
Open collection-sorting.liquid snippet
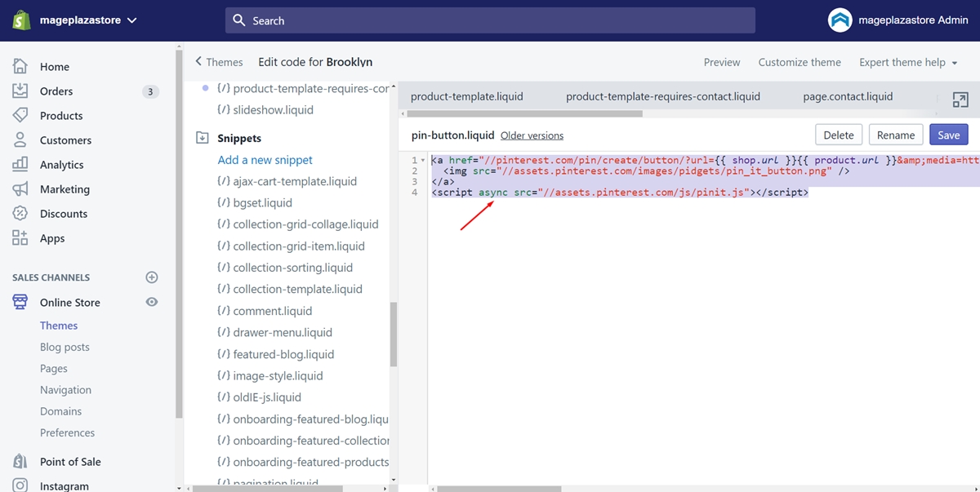click(285, 268)
